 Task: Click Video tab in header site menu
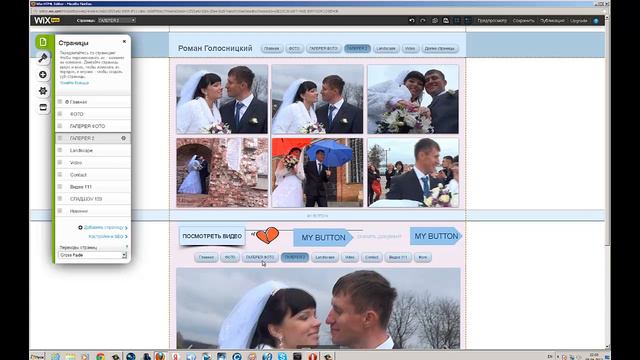pyautogui.click(x=410, y=49)
